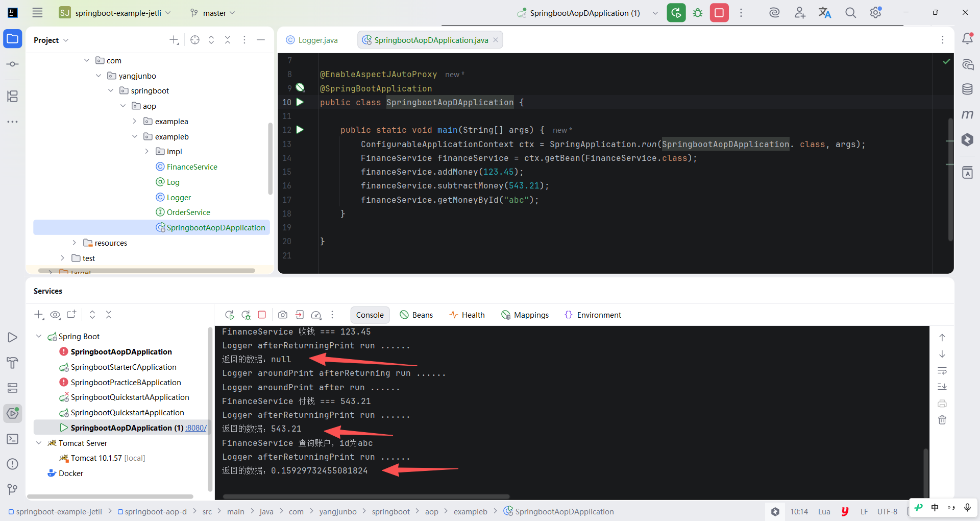Open IDE settings gear
This screenshot has height=521, width=980.
coord(876,13)
